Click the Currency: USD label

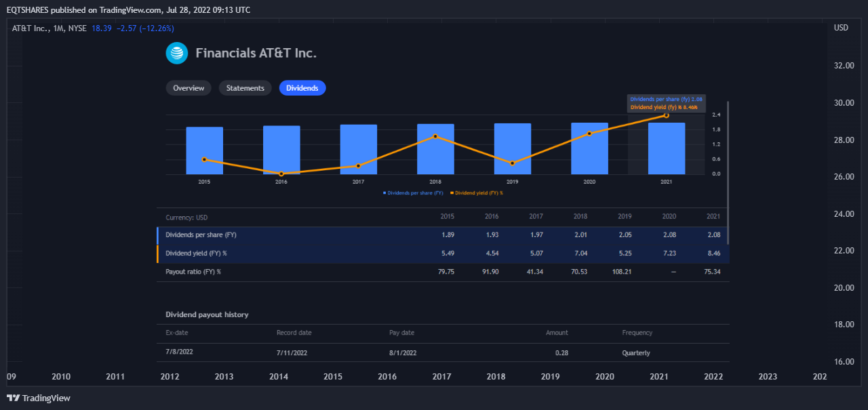point(186,218)
